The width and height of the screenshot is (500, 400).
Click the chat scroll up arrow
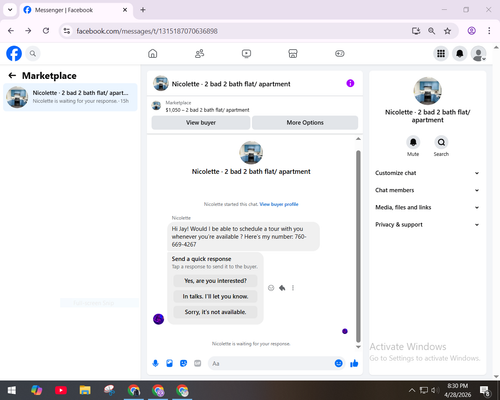coord(358,139)
